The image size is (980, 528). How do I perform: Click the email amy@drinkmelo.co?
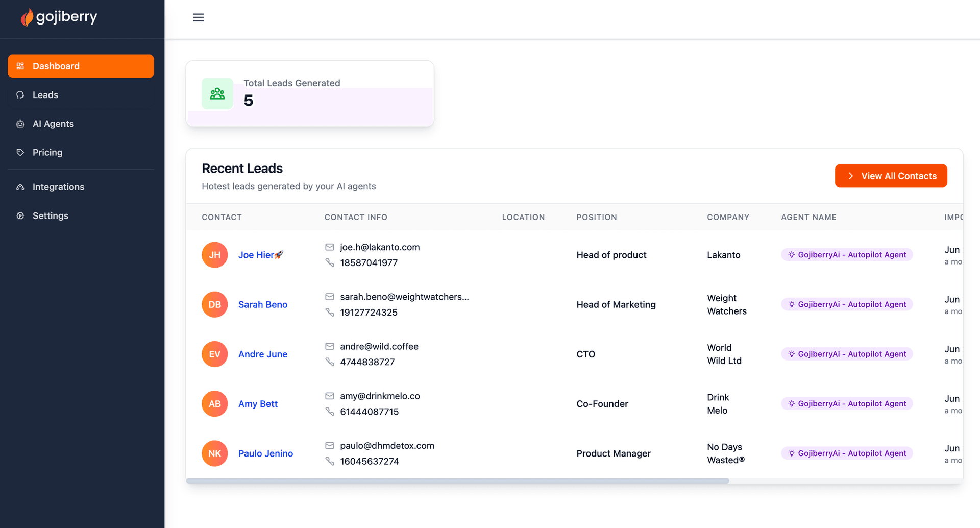pos(380,396)
